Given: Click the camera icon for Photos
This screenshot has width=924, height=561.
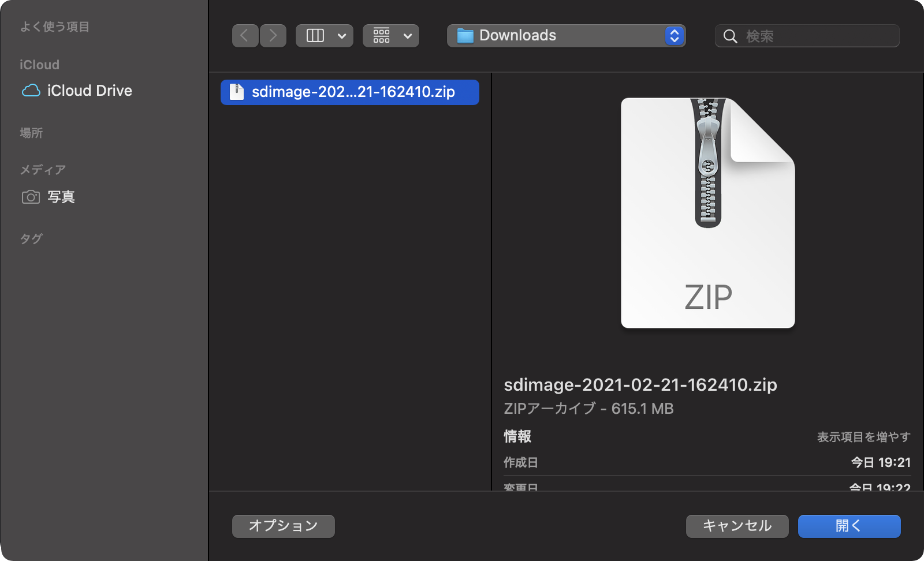Looking at the screenshot, I should coord(31,197).
